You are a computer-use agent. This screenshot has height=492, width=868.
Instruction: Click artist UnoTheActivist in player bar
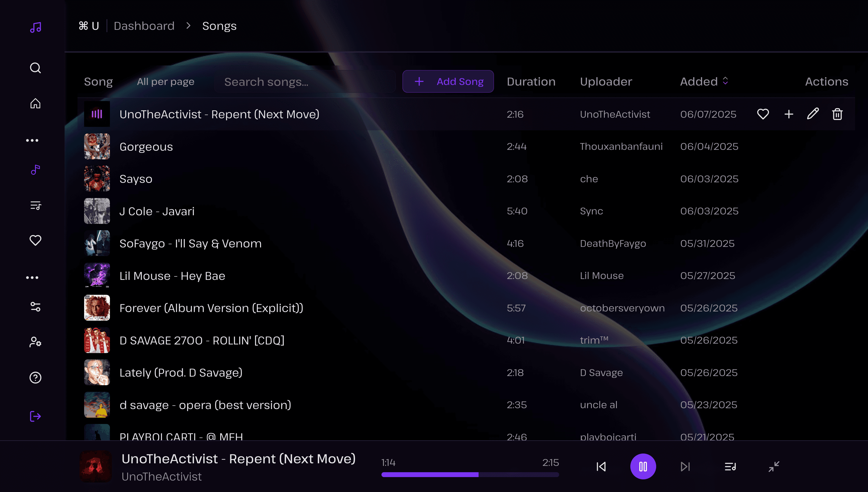pos(162,476)
